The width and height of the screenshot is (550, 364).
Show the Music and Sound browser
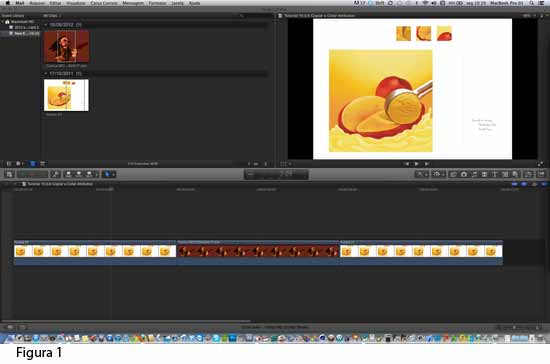(x=474, y=174)
